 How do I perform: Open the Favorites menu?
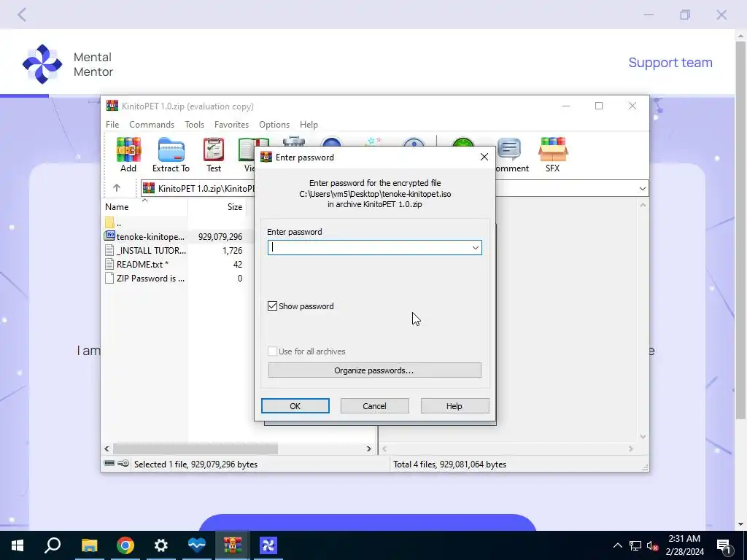231,124
